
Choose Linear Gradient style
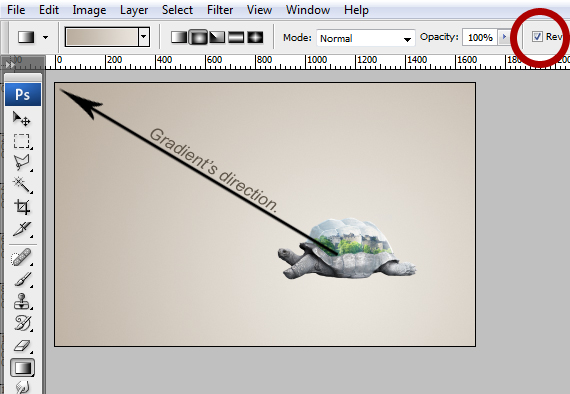point(179,37)
